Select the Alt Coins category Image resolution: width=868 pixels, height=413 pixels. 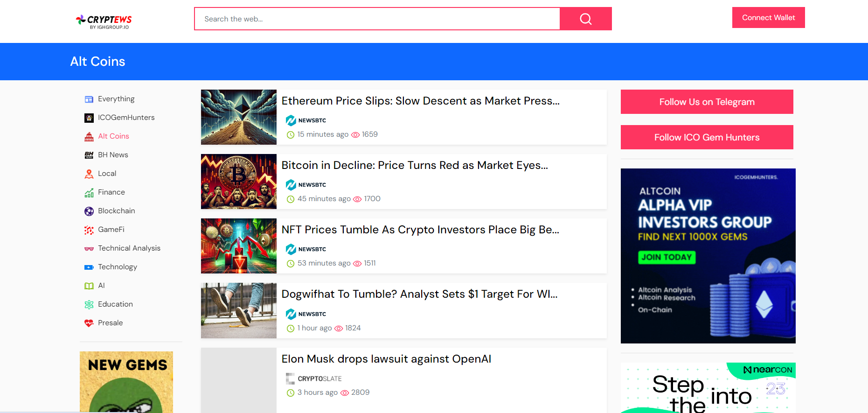click(x=113, y=136)
